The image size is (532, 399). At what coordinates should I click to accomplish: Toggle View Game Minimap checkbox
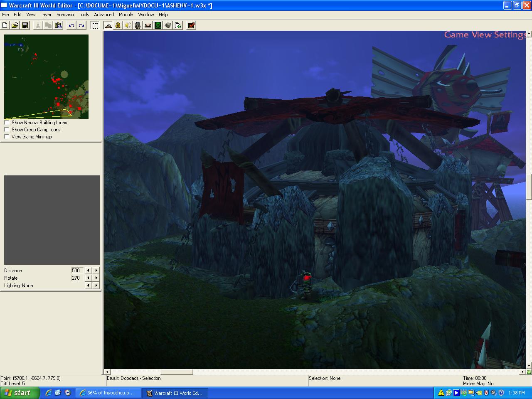point(7,137)
